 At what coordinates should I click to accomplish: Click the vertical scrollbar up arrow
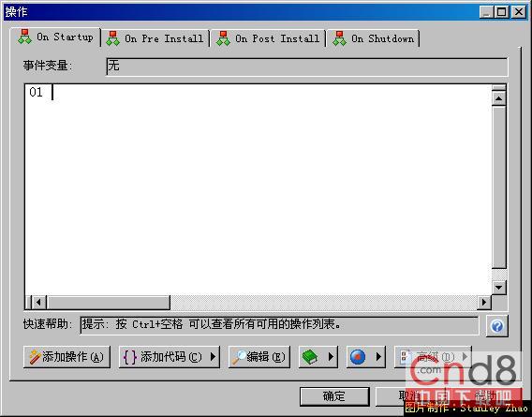click(x=498, y=98)
